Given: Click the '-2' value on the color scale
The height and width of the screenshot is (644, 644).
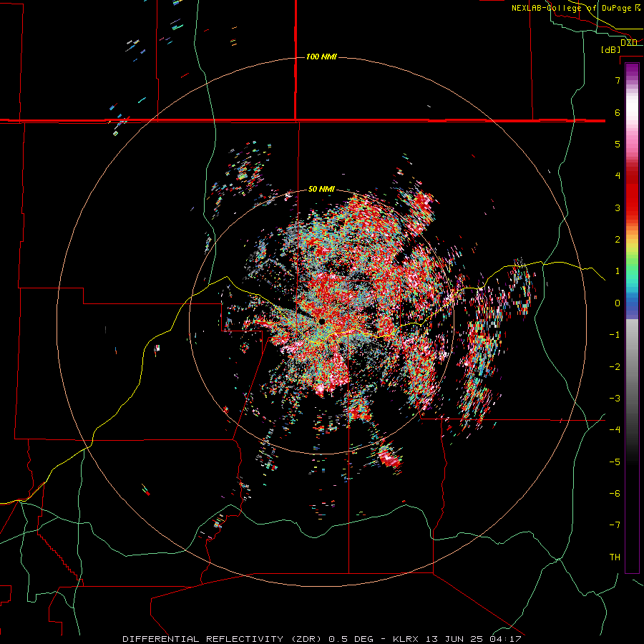Looking at the screenshot, I should 615,367.
